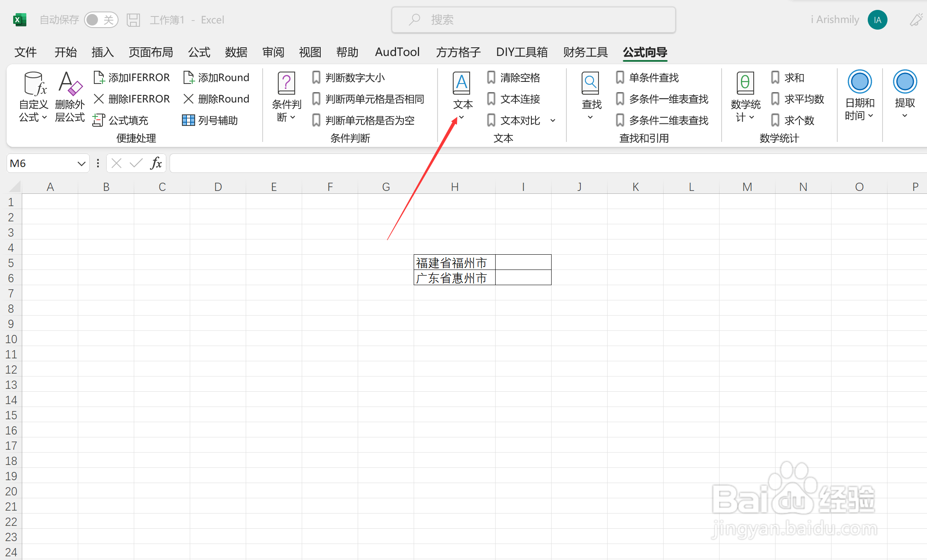Switch to the AudTool tab
This screenshot has height=560, width=927.
point(397,52)
